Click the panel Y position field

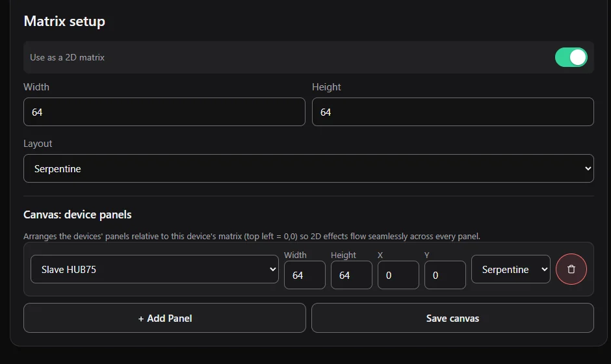pyautogui.click(x=445, y=275)
